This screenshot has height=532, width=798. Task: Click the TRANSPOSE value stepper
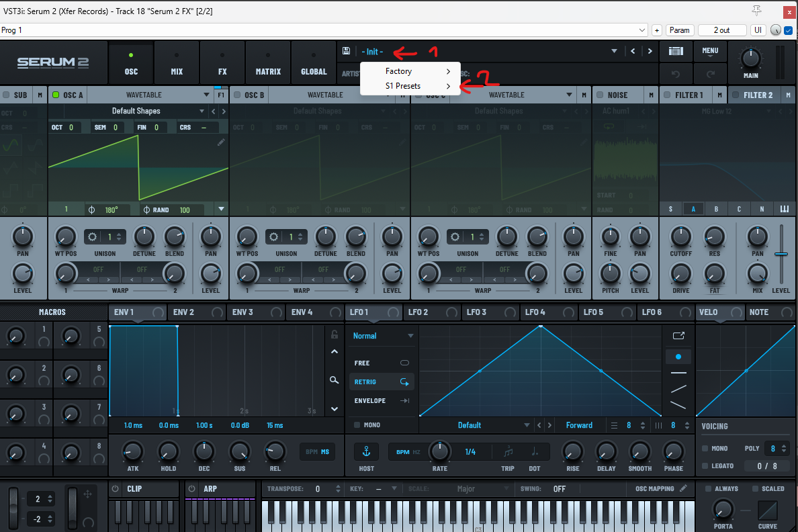[x=338, y=489]
